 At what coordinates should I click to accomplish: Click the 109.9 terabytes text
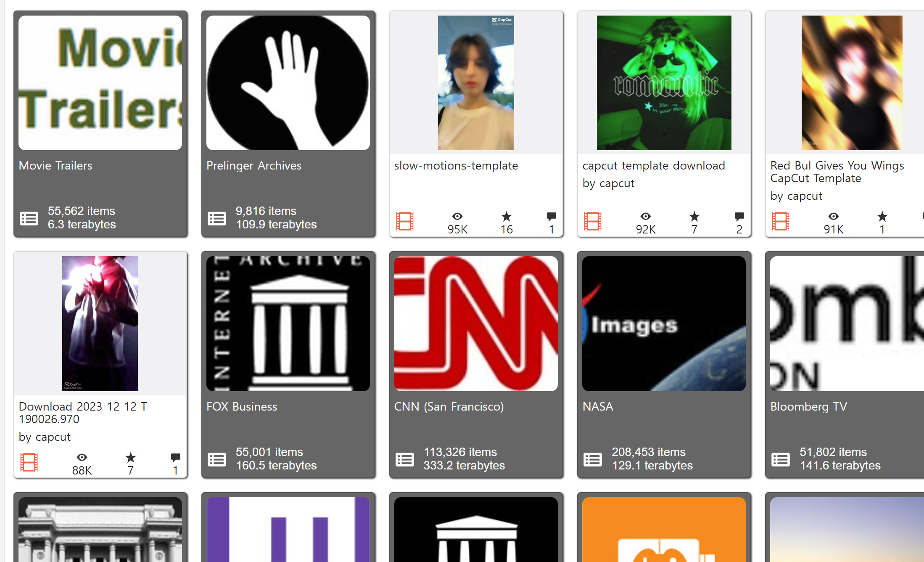[276, 225]
